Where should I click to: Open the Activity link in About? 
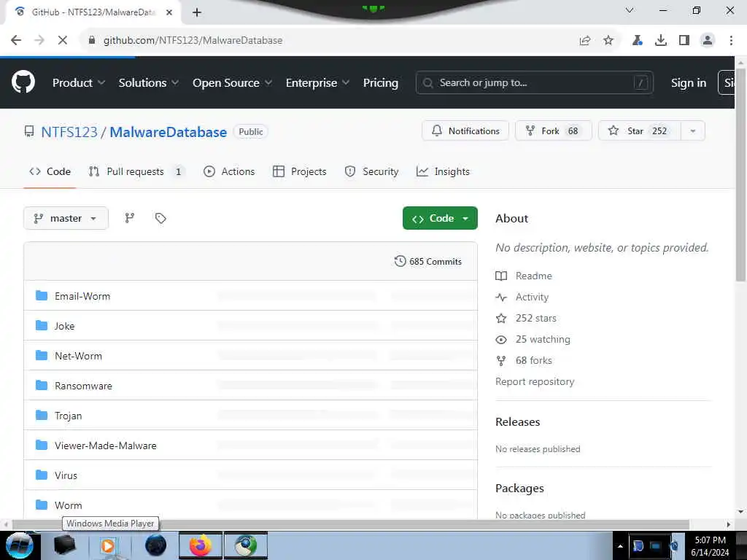click(532, 297)
